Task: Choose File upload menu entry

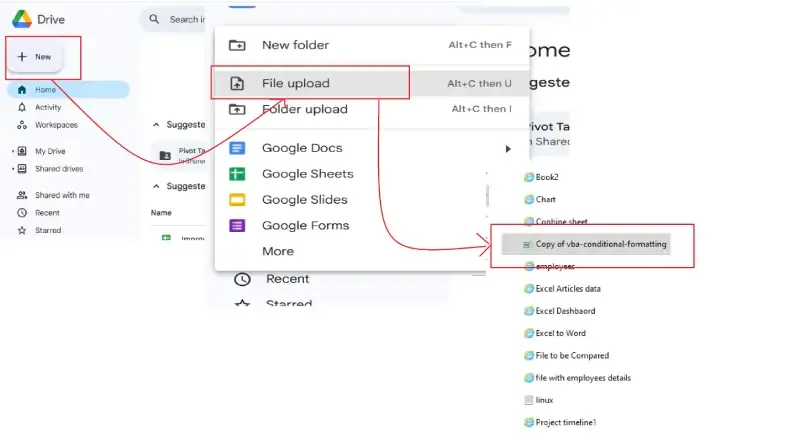Action: click(295, 83)
